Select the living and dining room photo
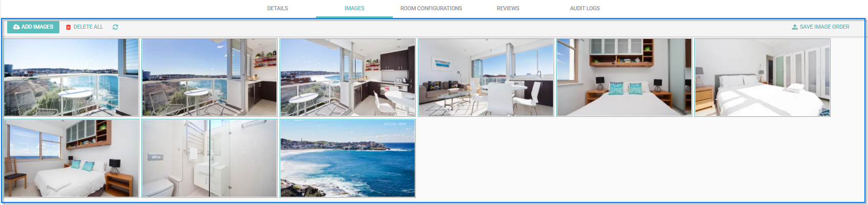Screen dimensions: 868x205 click(486, 77)
